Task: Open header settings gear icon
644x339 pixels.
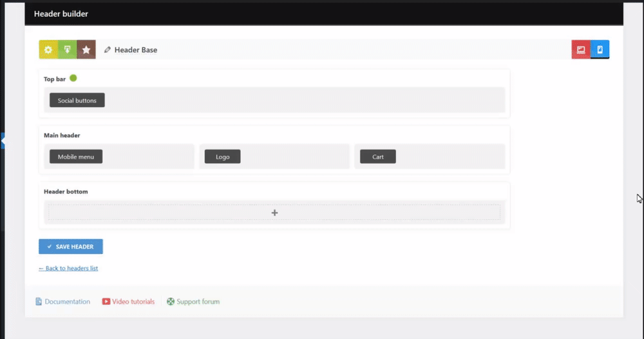Action: pyautogui.click(x=48, y=50)
